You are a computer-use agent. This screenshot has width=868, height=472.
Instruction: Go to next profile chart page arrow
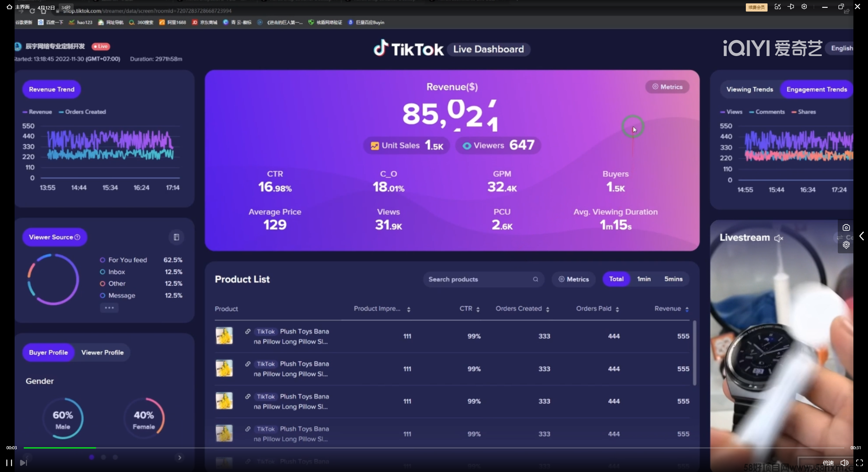pos(180,457)
